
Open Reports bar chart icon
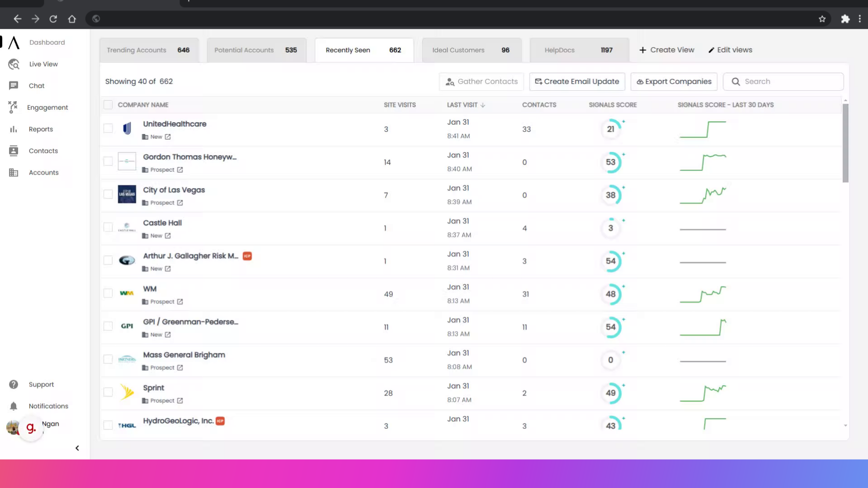[14, 129]
